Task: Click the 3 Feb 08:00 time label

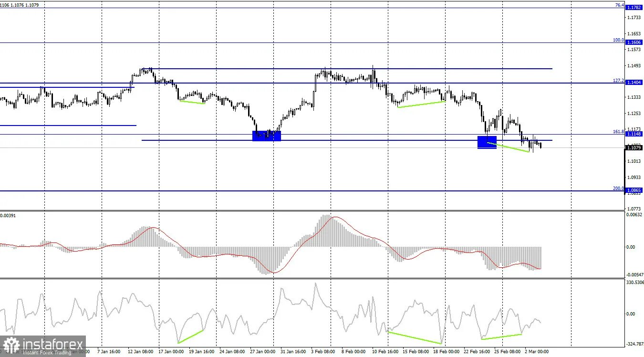Action: (x=324, y=352)
